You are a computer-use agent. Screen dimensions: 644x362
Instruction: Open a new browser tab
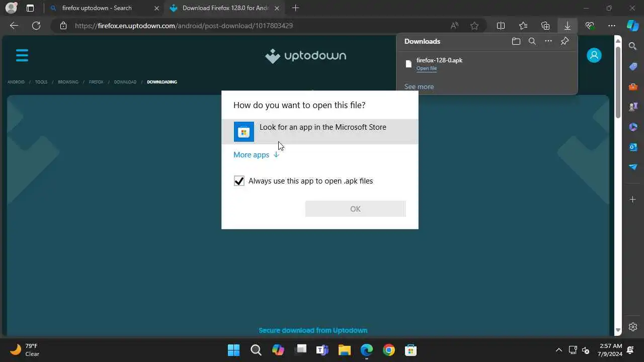(295, 8)
